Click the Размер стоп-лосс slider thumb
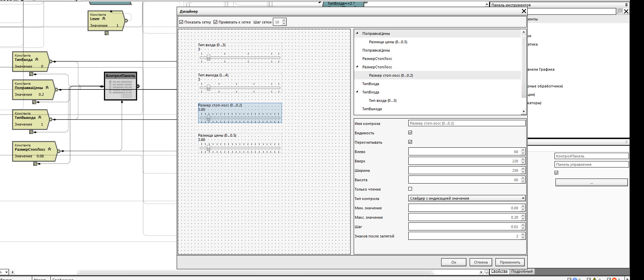The height and width of the screenshot is (280, 644). click(x=209, y=118)
